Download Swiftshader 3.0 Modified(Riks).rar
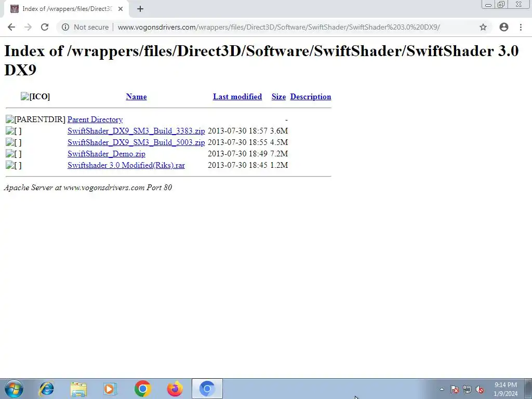The height and width of the screenshot is (399, 532). (126, 165)
